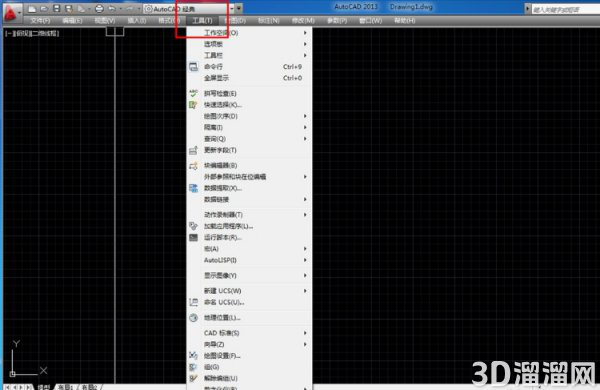Screen dimensions: 600x390
Task: Expand the CAD 标准(S) submenu
Action: point(249,333)
